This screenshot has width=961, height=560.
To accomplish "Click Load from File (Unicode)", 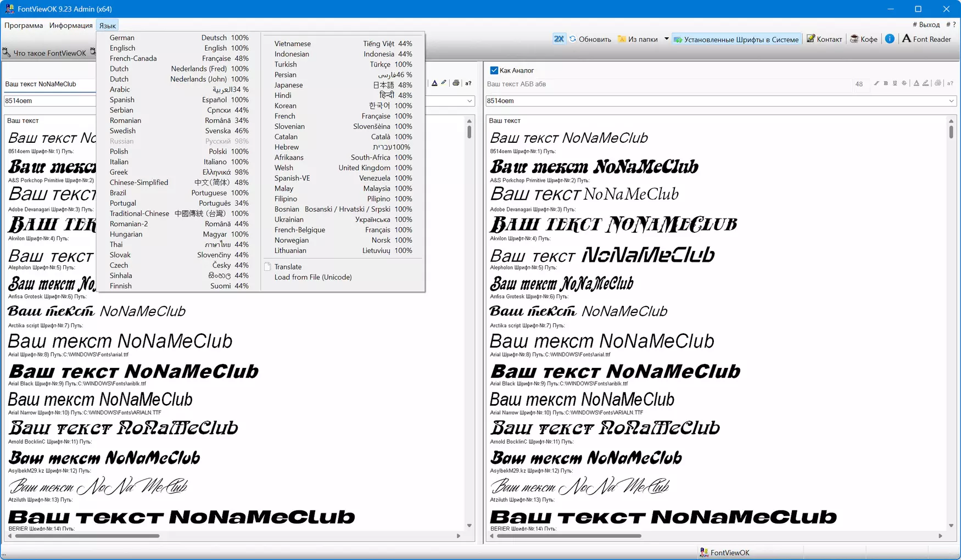I will coord(343,277).
